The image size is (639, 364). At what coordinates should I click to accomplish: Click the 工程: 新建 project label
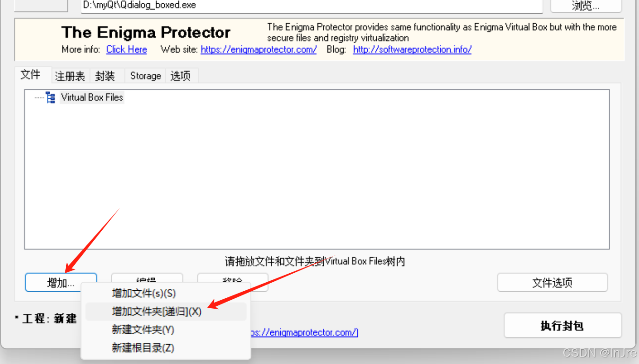coord(45,319)
